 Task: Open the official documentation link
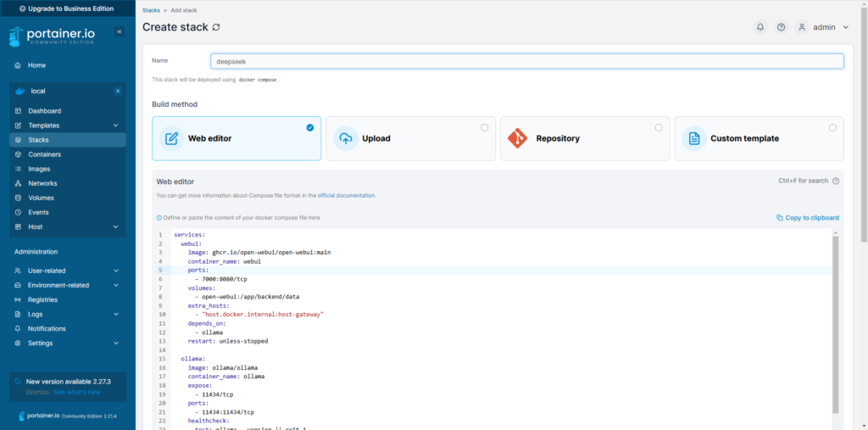(346, 196)
